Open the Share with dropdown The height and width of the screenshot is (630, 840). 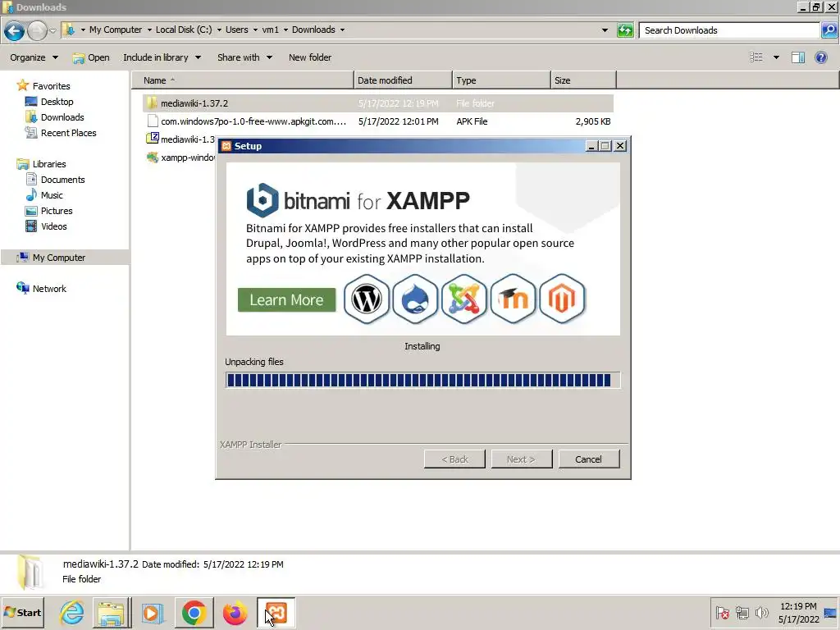[x=244, y=57]
